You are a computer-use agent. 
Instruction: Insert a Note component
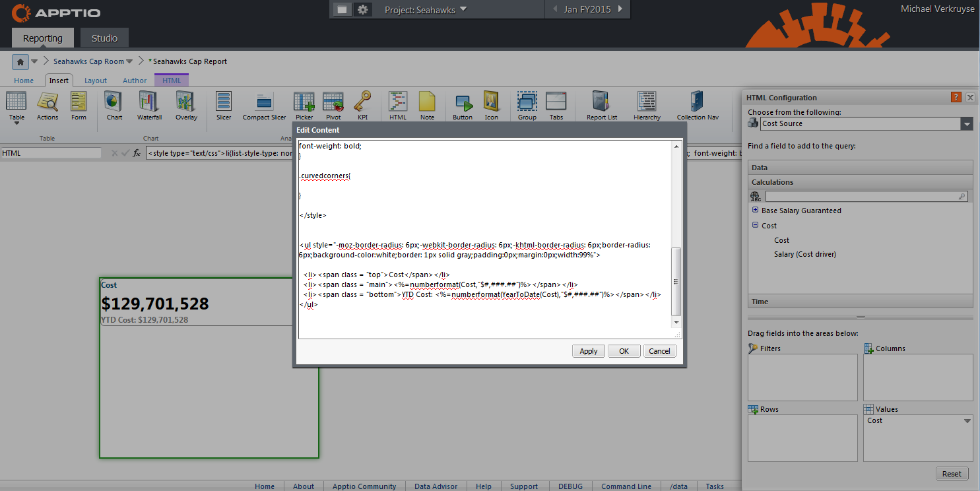click(427, 105)
